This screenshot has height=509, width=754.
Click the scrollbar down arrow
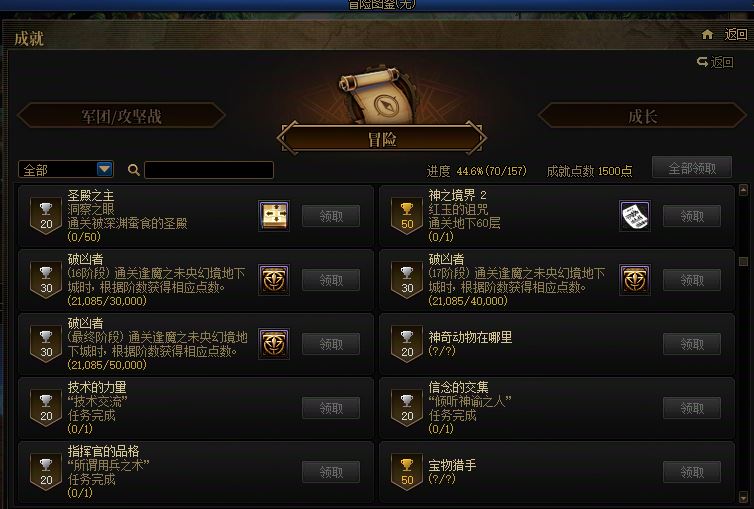tap(743, 496)
